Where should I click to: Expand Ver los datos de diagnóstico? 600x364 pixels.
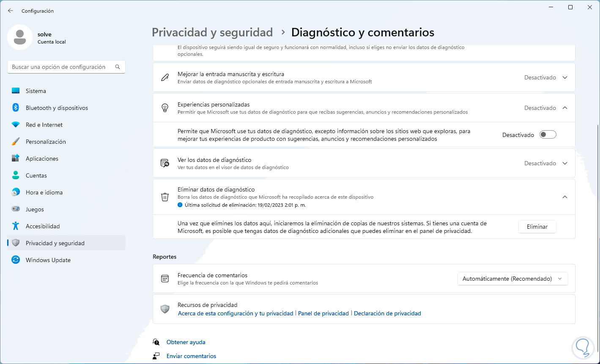pos(565,163)
